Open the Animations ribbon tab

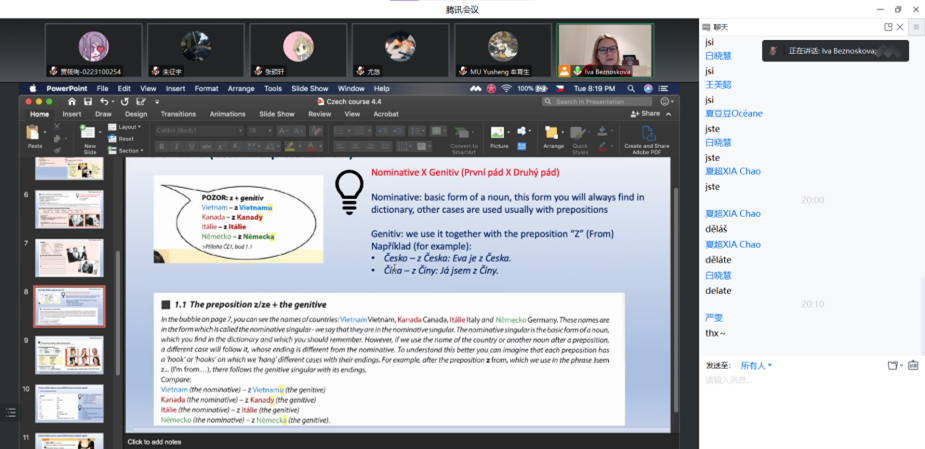(228, 114)
